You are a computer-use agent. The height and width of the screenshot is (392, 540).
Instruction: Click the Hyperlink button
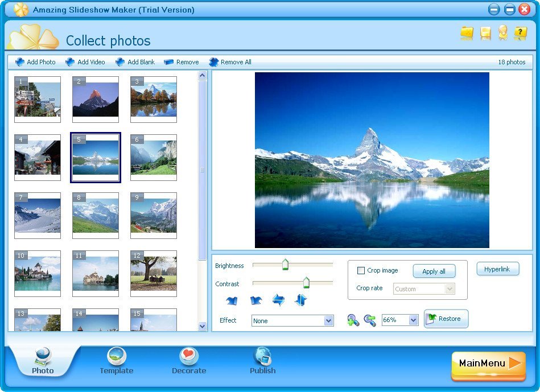pyautogui.click(x=497, y=269)
